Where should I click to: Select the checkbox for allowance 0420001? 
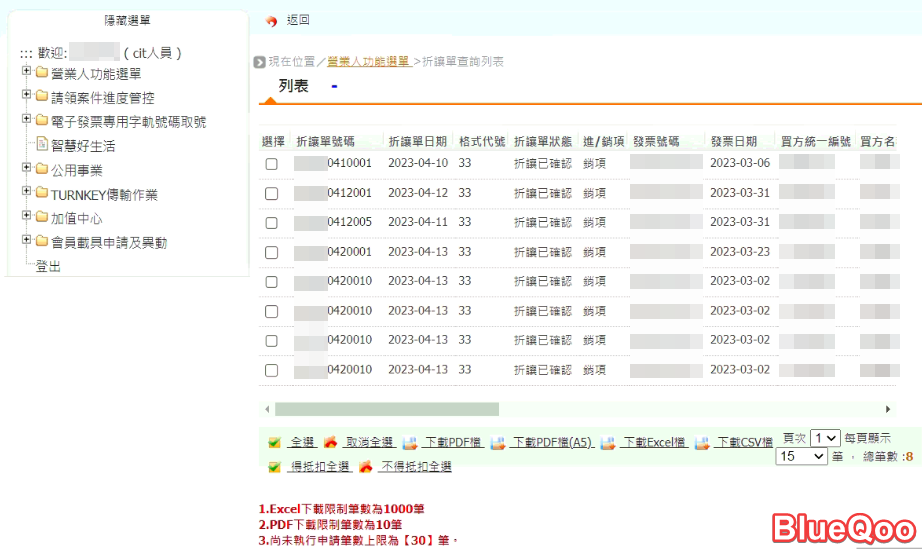271,252
